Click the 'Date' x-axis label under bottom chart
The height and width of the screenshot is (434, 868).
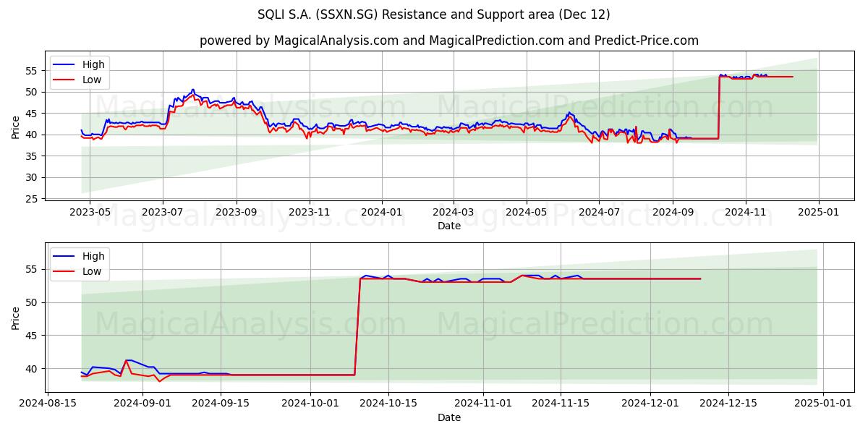[x=449, y=417]
